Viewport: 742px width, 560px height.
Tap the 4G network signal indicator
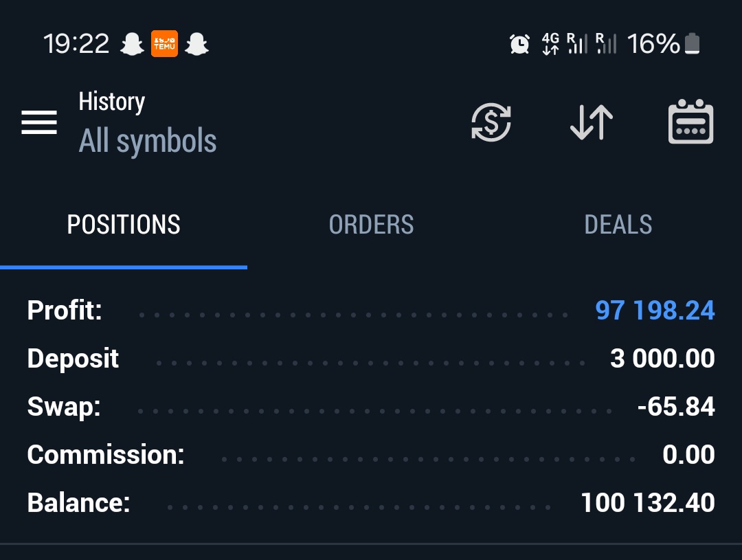(x=550, y=45)
